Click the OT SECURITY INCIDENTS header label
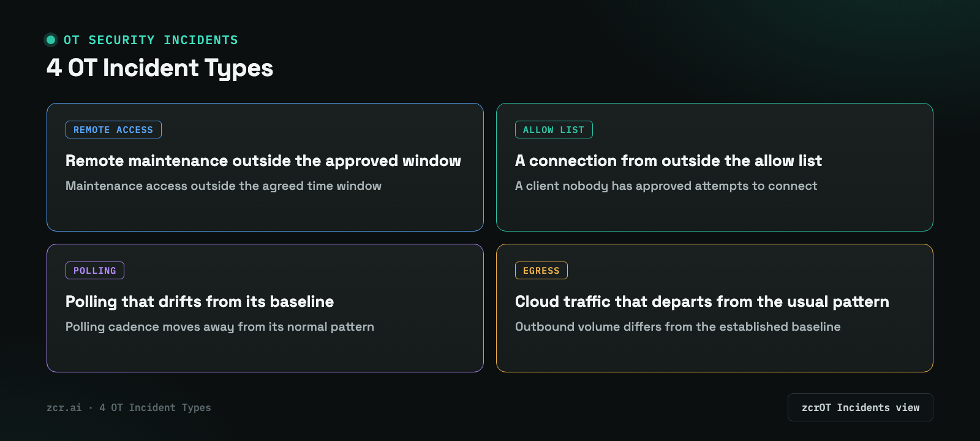 click(151, 40)
